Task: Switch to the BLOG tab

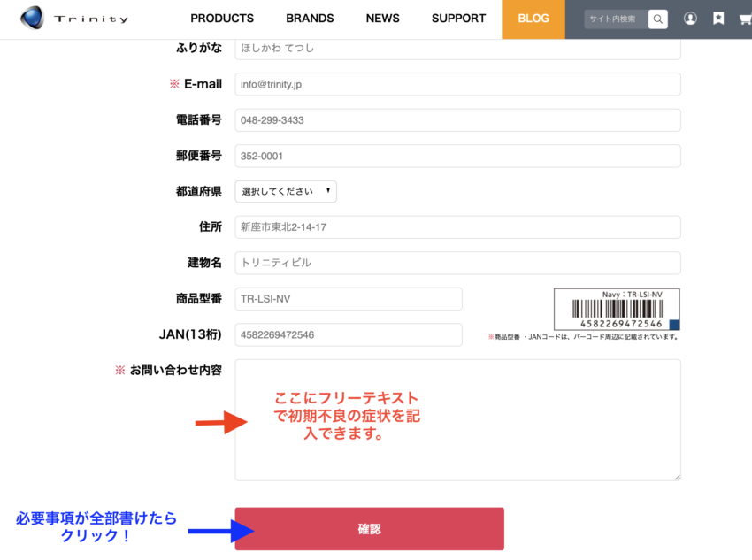Action: tap(533, 19)
